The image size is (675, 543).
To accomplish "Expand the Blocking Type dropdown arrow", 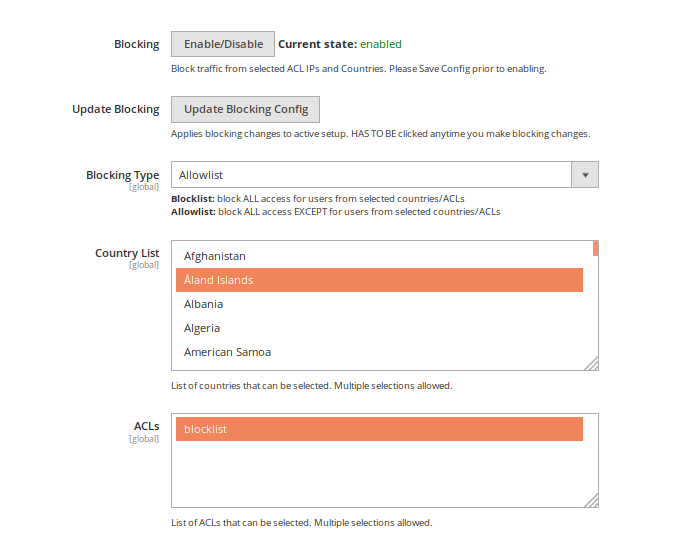I will [584, 175].
